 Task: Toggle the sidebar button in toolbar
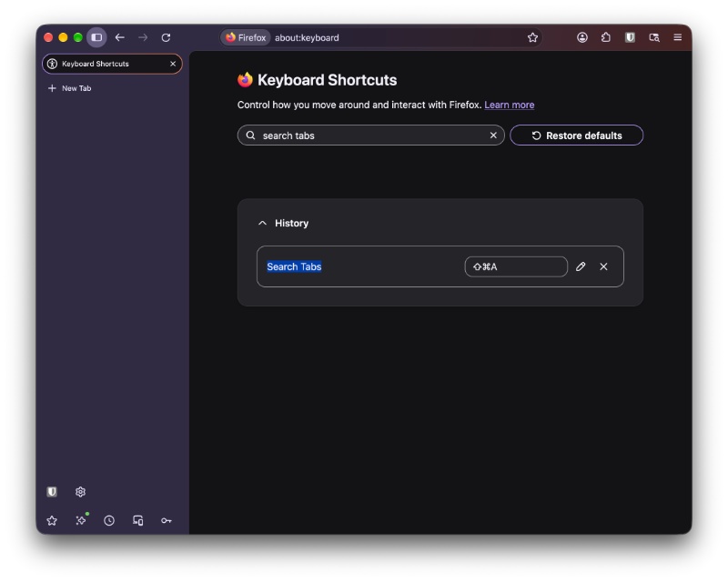96,37
